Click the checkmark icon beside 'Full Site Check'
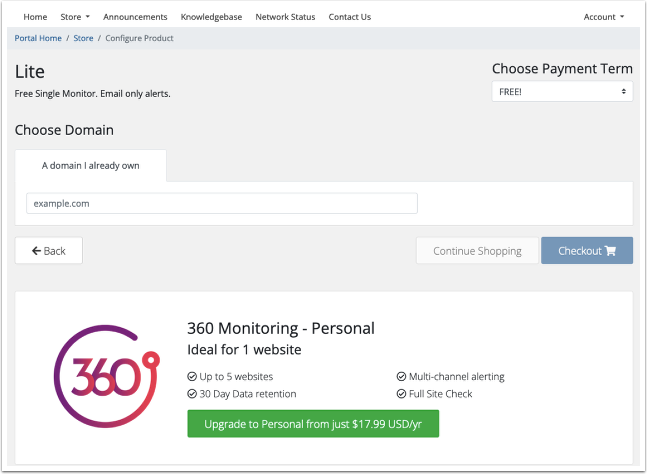The image size is (647, 474). coord(401,394)
